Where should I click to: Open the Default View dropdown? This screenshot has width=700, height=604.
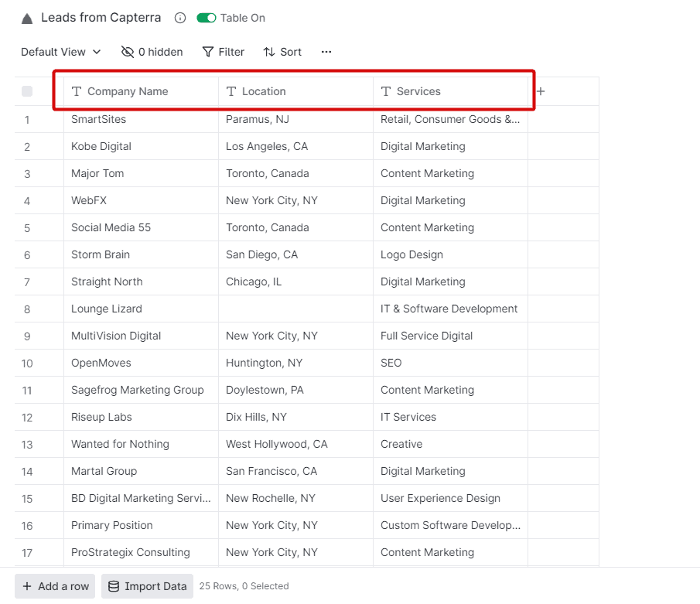tap(60, 52)
